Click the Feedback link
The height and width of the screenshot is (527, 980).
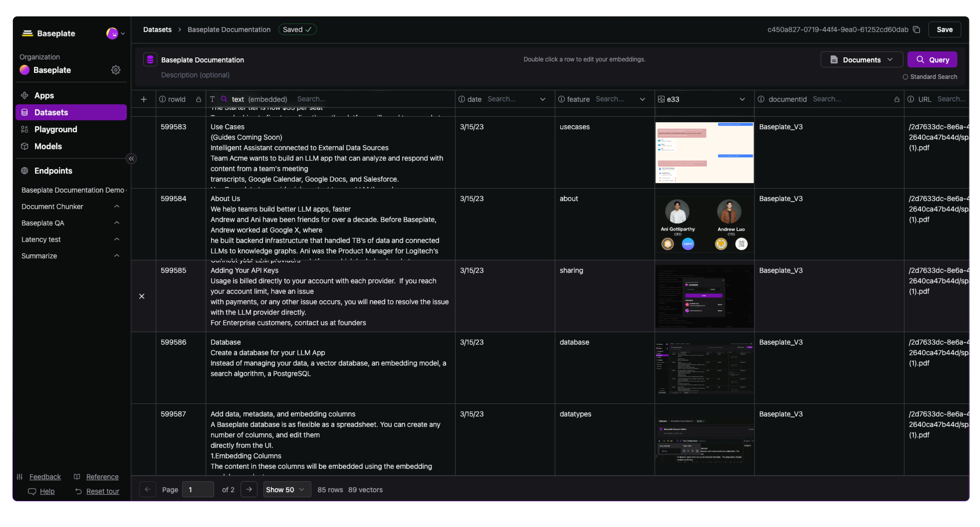[x=45, y=477]
